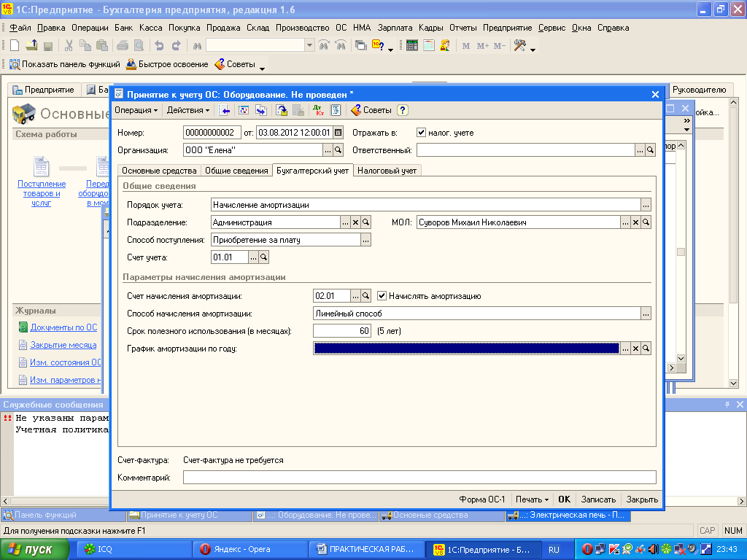This screenshot has height=560, width=747.
Task: Open Порядок учета selection ellipsis button
Action: point(646,205)
